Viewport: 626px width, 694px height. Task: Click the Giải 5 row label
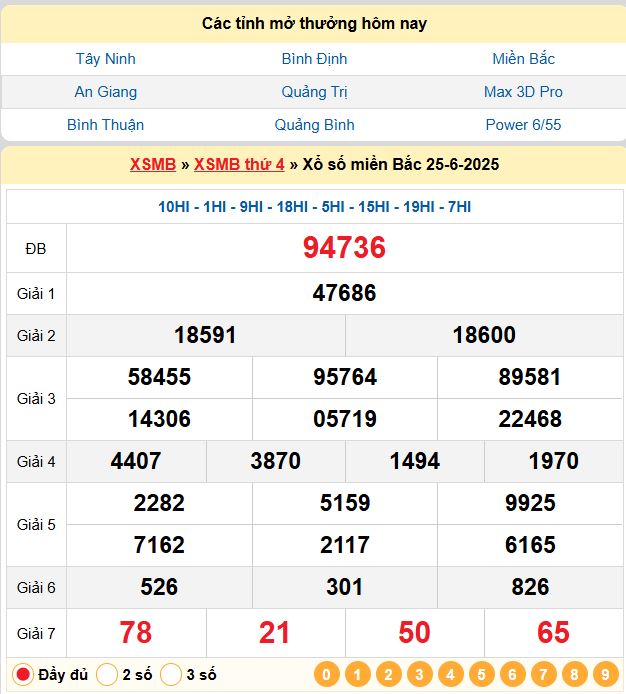coord(36,525)
